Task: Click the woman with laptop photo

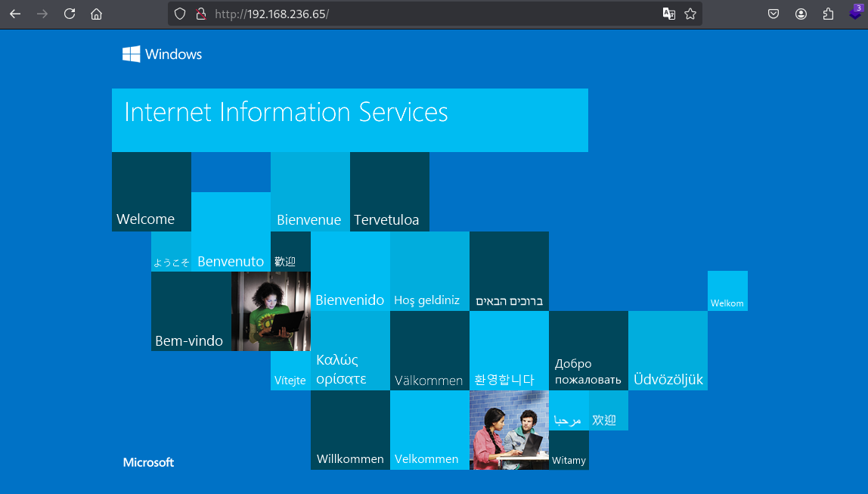Action: coord(271,311)
